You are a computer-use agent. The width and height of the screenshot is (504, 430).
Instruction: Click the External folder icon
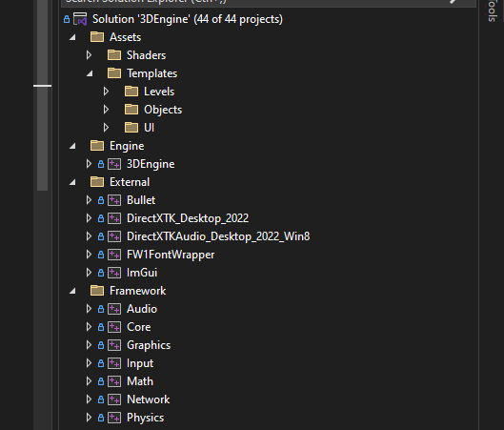pyautogui.click(x=97, y=182)
